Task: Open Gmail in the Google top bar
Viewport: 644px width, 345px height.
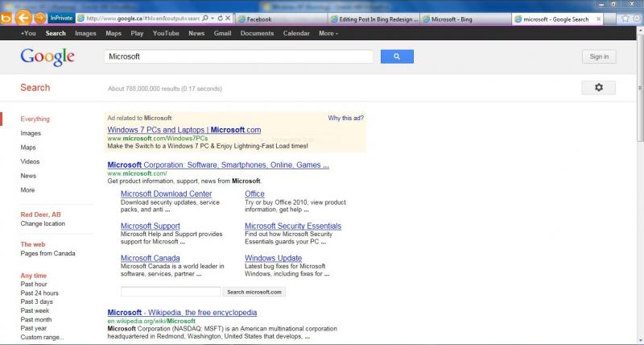Action: (x=223, y=33)
